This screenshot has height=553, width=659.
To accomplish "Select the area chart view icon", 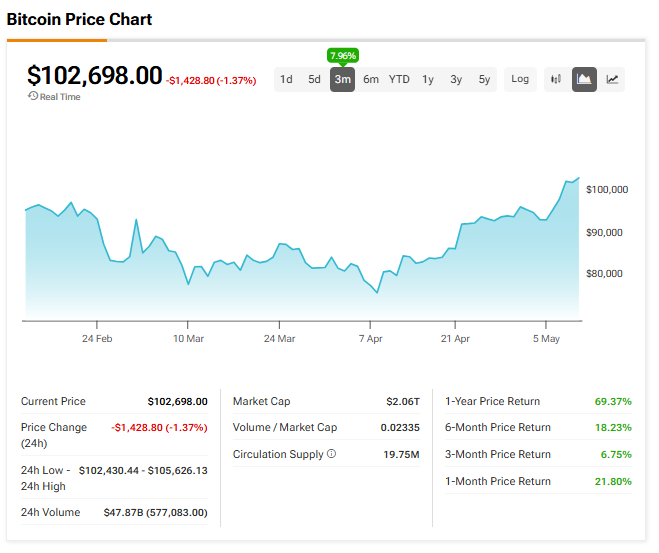I will click(584, 79).
